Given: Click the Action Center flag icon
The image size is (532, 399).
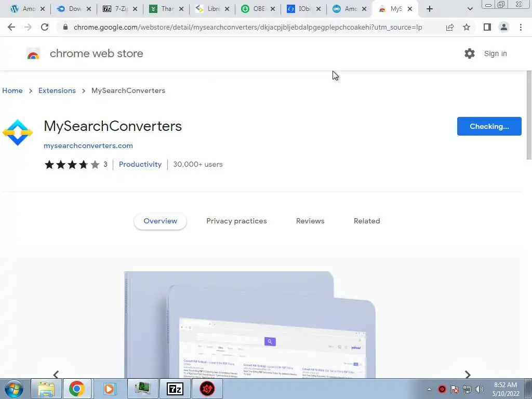Looking at the screenshot, I should coord(455,389).
